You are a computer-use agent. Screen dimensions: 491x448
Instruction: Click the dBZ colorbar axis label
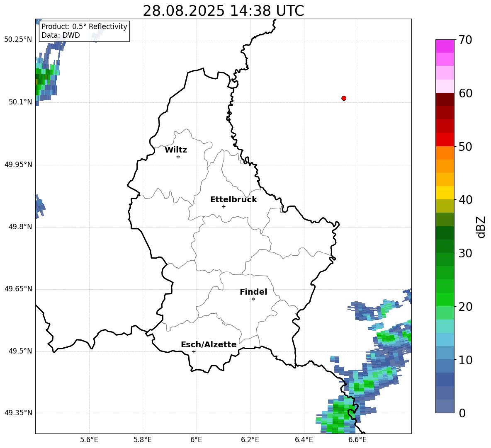click(480, 227)
